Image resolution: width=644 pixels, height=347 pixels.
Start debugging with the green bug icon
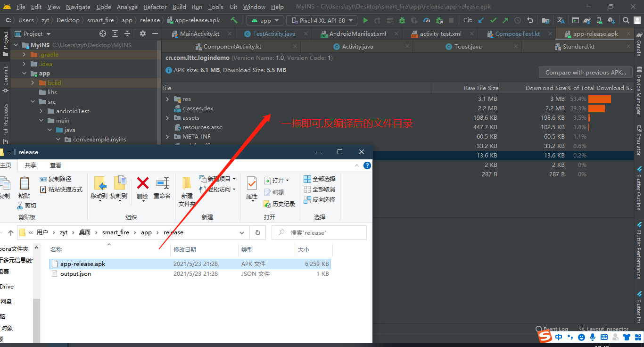point(402,20)
